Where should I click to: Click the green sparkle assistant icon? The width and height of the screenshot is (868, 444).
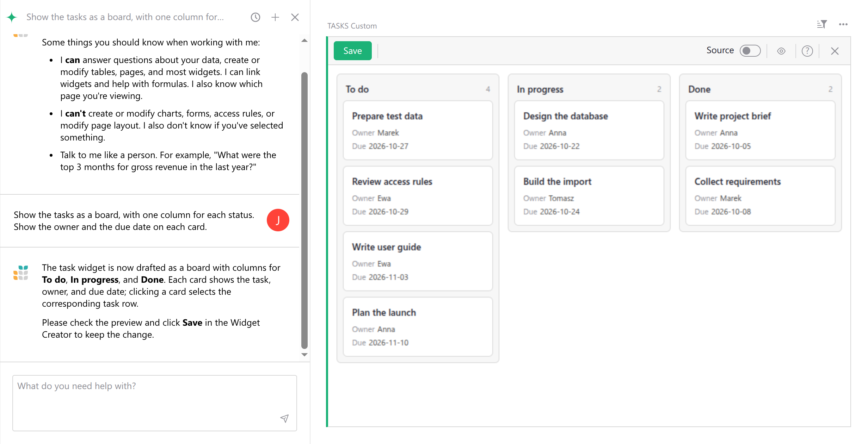click(x=12, y=17)
